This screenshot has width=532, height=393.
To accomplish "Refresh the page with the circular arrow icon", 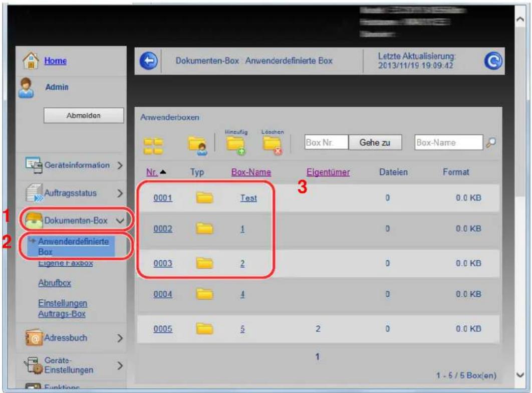I will click(493, 61).
